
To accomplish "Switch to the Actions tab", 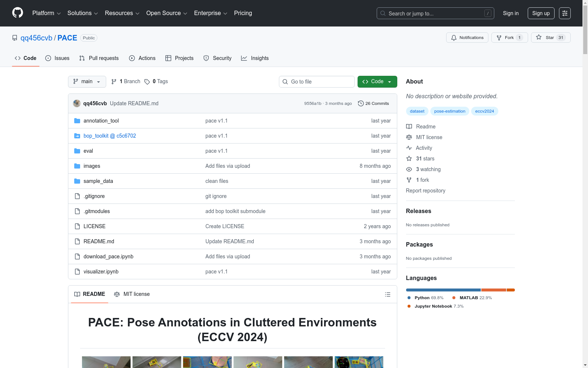I will click(142, 58).
